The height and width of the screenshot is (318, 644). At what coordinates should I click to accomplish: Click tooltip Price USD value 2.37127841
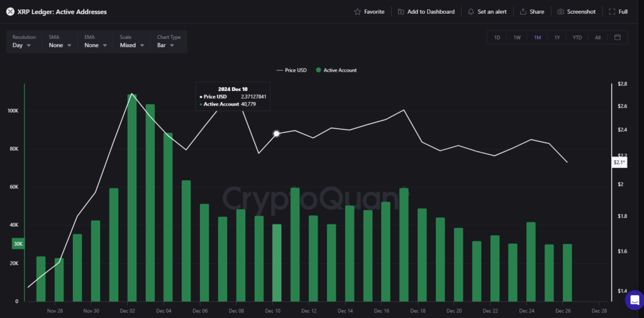tap(253, 96)
